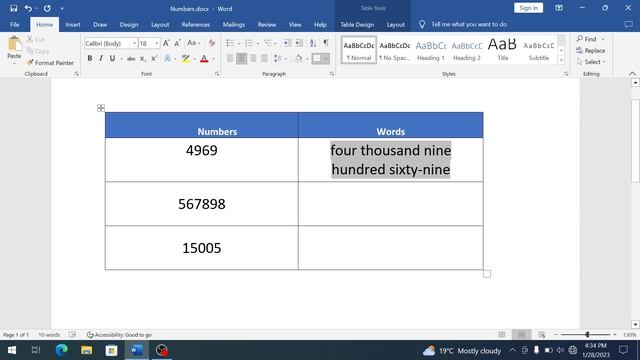Click the Increase Indent icon
This screenshot has width=640, height=360.
(299, 43)
